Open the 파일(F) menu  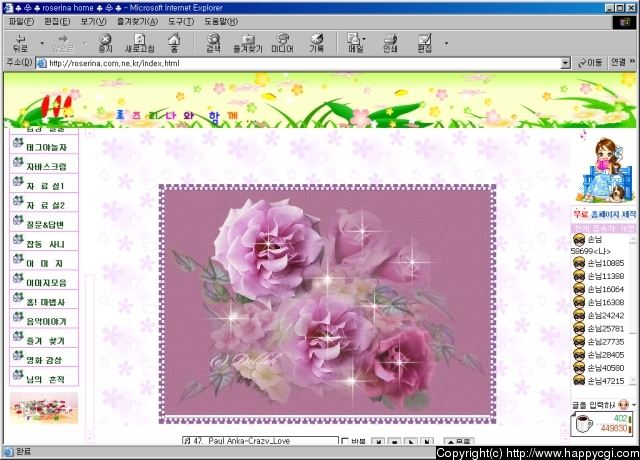(21, 22)
